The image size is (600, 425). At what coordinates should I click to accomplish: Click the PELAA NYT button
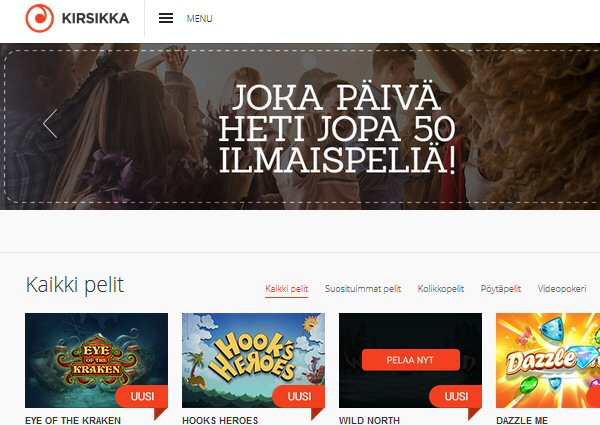tap(411, 360)
